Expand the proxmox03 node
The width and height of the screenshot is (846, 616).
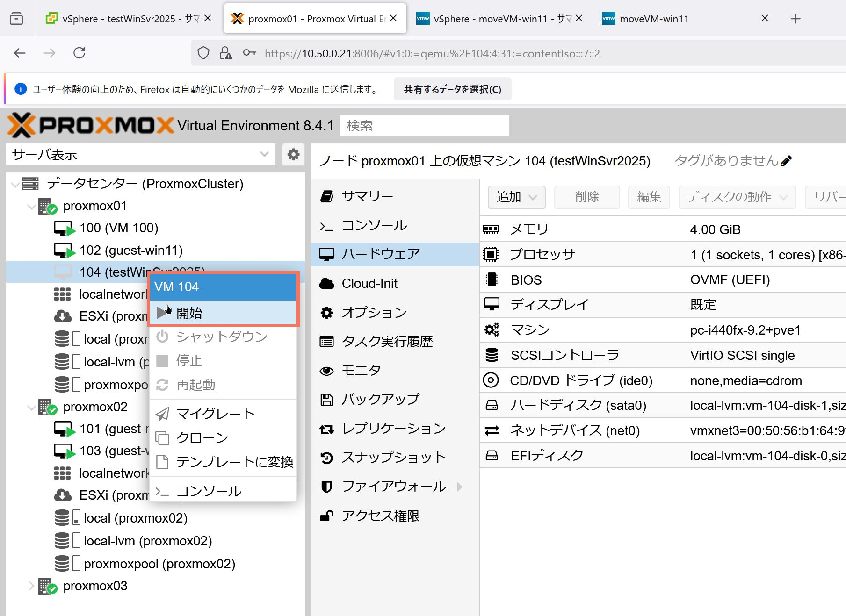(31, 586)
